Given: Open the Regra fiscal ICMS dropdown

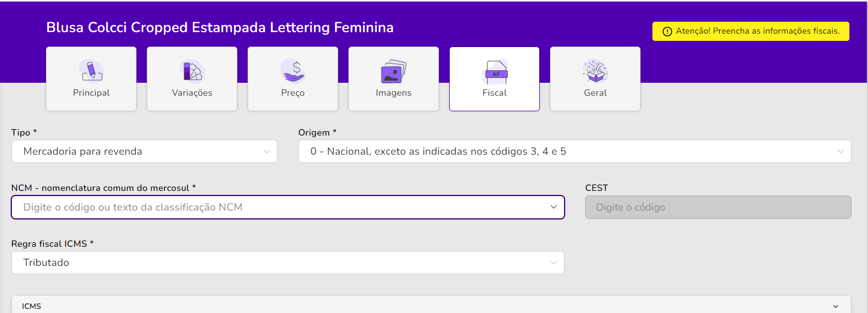Looking at the screenshot, I should point(288,263).
